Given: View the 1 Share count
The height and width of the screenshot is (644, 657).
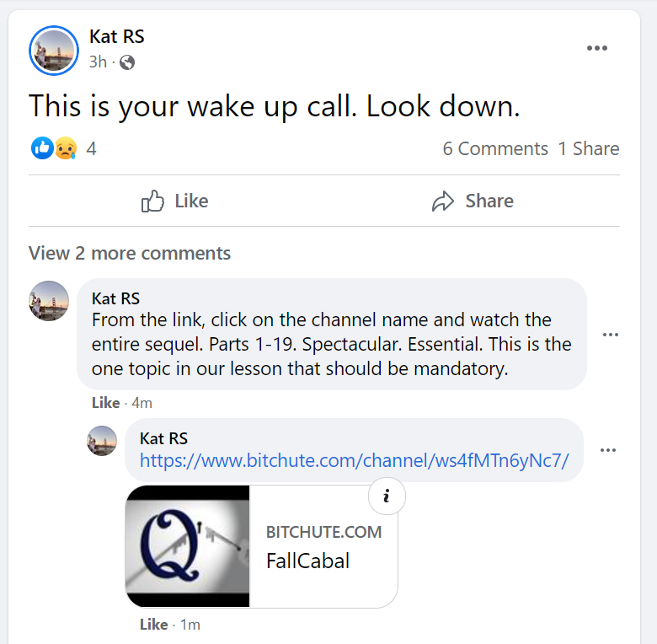Looking at the screenshot, I should point(588,148).
